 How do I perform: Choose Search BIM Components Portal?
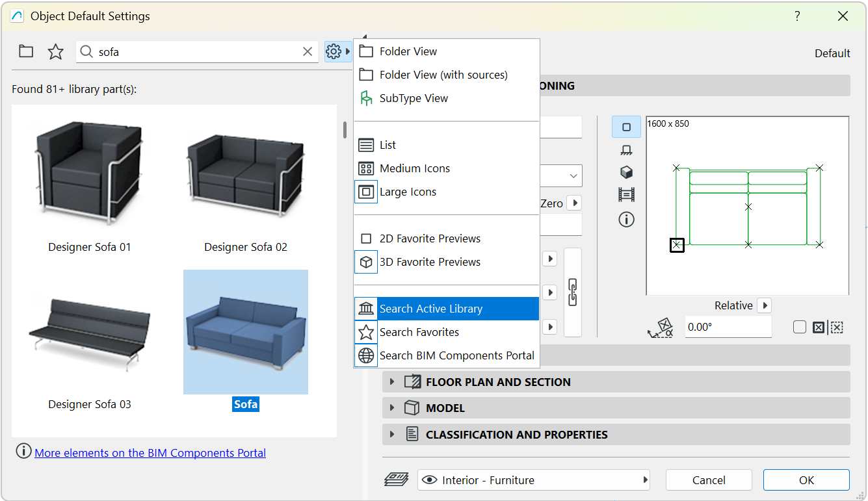(x=447, y=355)
